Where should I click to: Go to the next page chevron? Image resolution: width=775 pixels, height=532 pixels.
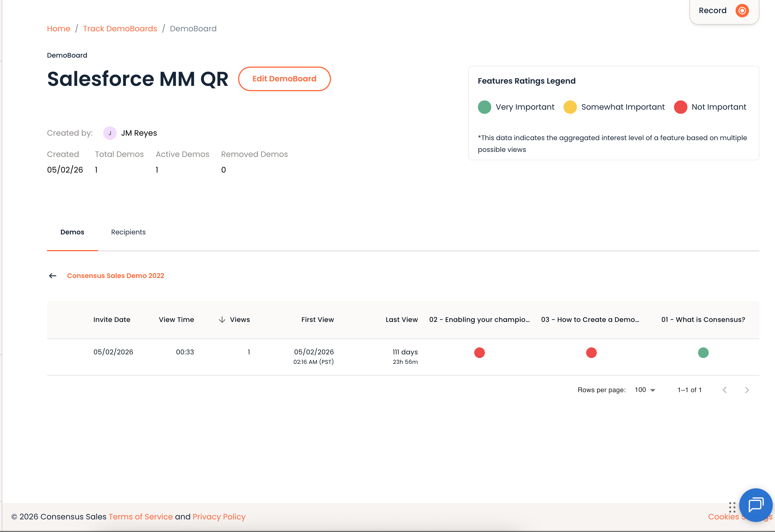747,390
